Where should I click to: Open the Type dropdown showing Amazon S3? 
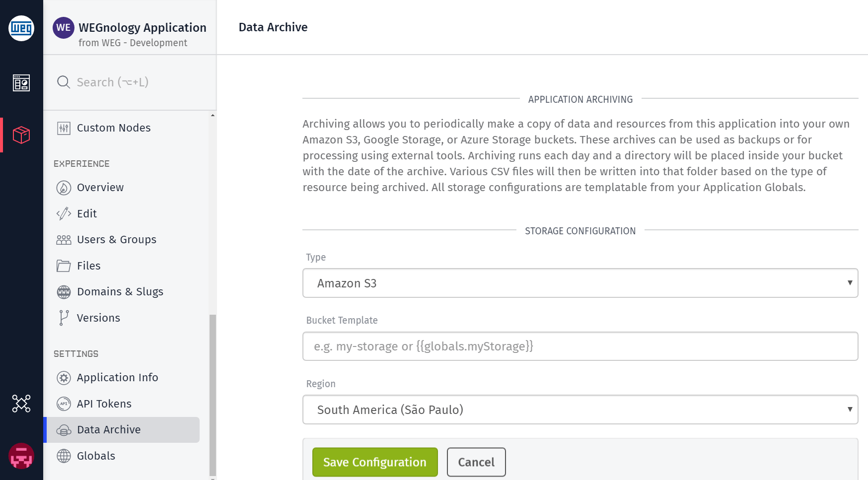tap(580, 283)
